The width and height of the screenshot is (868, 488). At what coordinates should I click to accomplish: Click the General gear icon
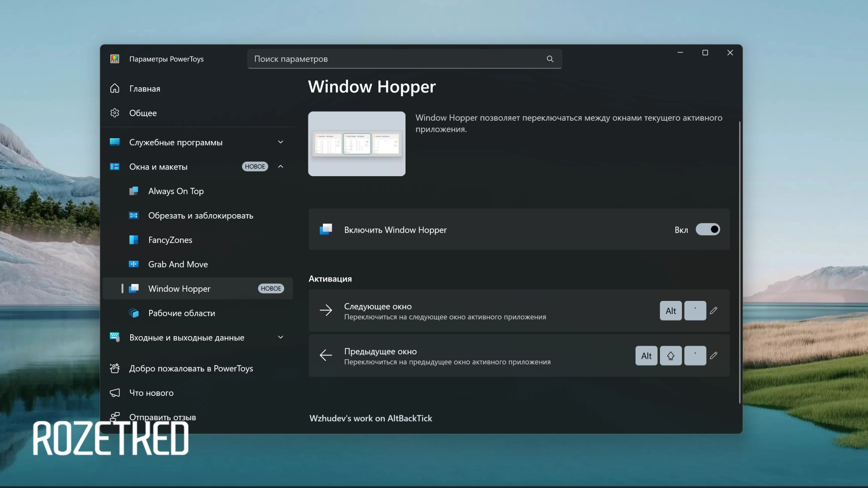click(x=115, y=113)
